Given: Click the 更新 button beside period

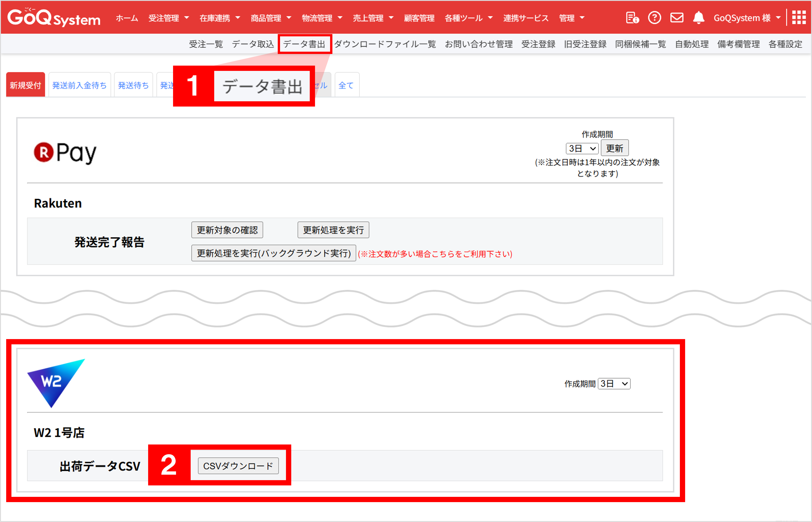Looking at the screenshot, I should pyautogui.click(x=614, y=148).
